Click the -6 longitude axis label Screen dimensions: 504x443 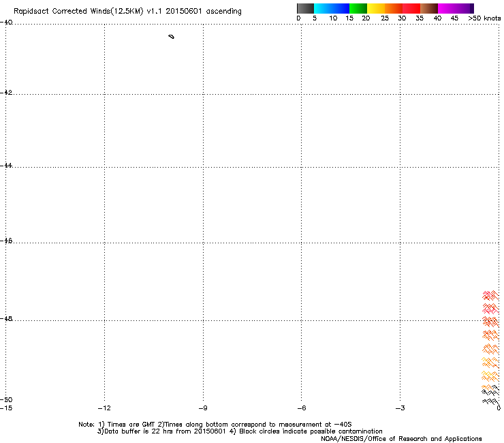click(x=301, y=408)
